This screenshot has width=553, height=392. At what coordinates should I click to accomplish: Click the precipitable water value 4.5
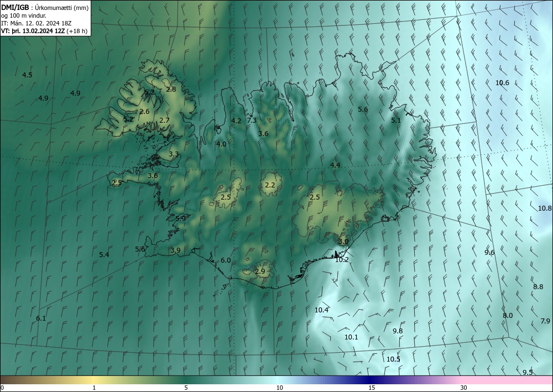point(27,75)
